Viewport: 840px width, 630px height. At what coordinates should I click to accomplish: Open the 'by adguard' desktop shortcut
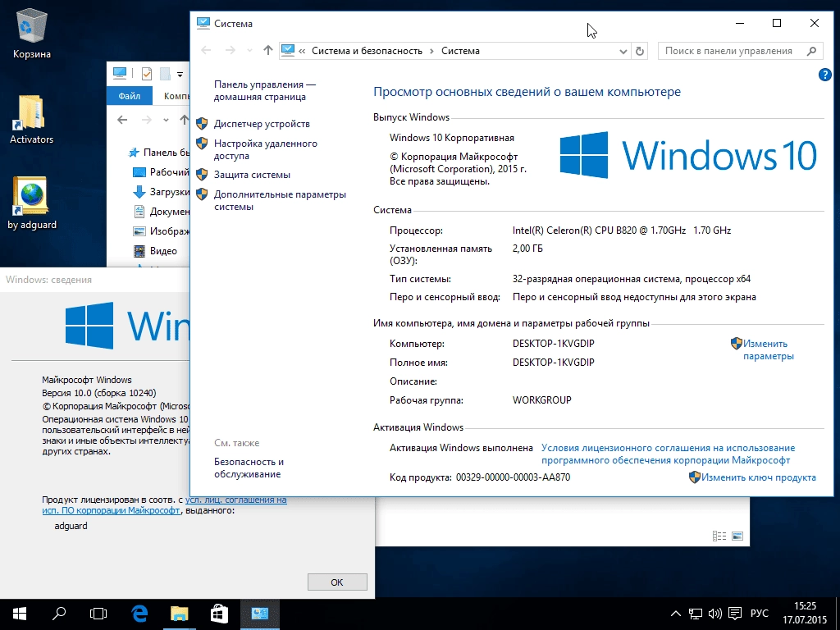32,203
